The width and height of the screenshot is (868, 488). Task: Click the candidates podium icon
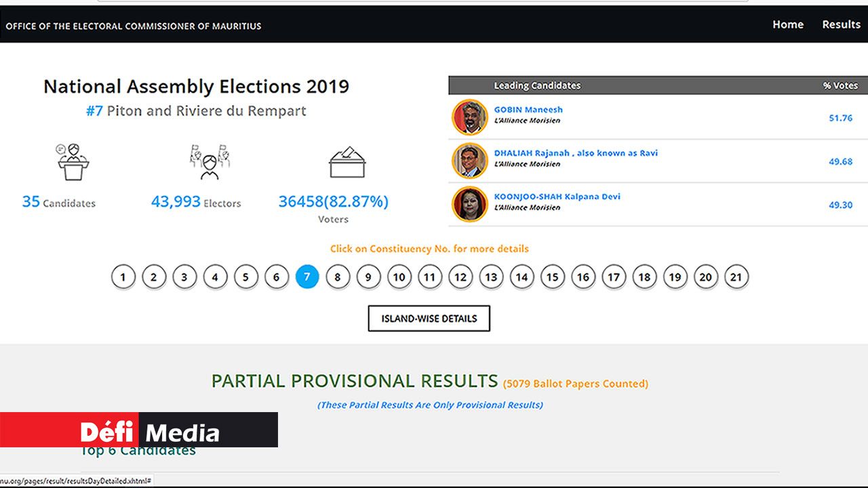point(73,162)
